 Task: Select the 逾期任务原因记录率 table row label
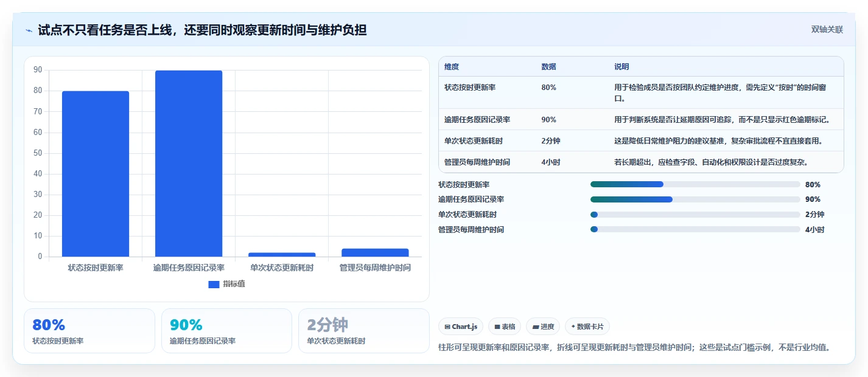(x=477, y=120)
